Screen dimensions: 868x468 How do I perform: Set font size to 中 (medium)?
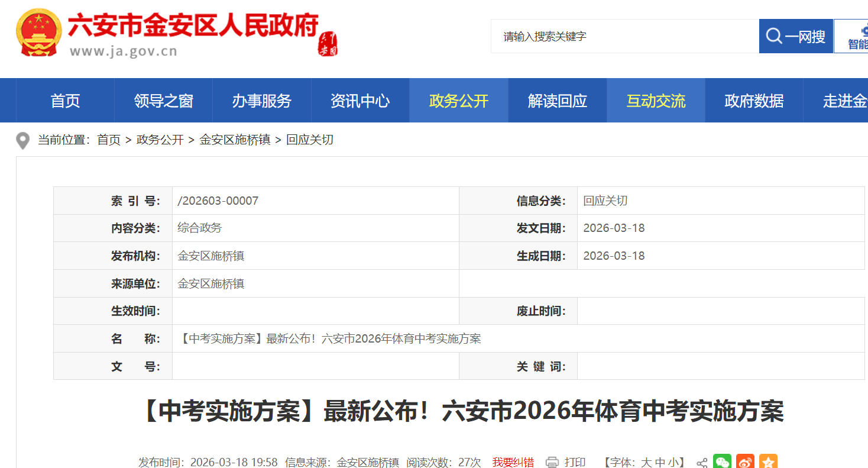(x=660, y=463)
